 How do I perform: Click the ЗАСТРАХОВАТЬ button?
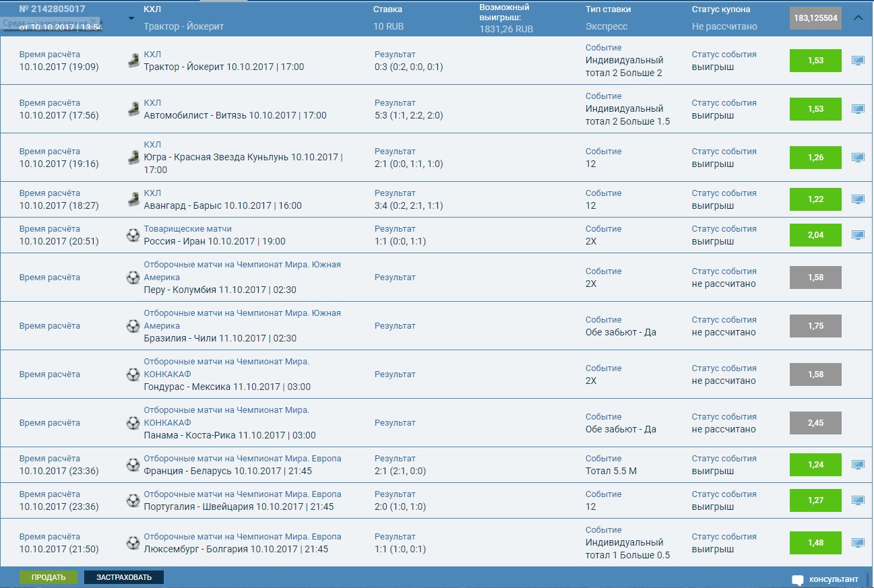pos(123,577)
